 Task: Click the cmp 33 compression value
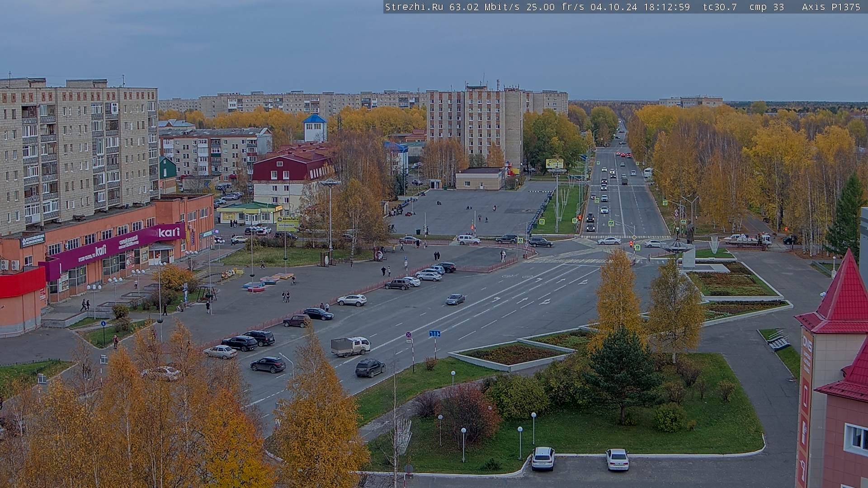tap(766, 7)
